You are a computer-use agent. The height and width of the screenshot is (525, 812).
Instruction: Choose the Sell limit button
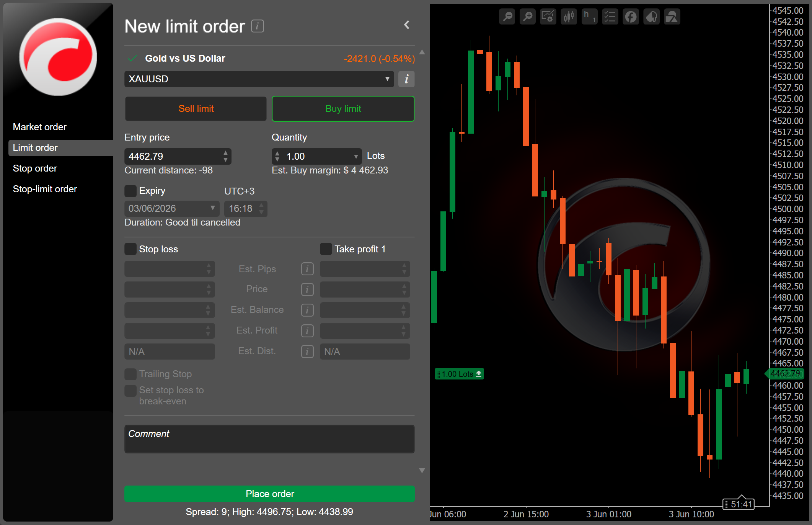196,109
